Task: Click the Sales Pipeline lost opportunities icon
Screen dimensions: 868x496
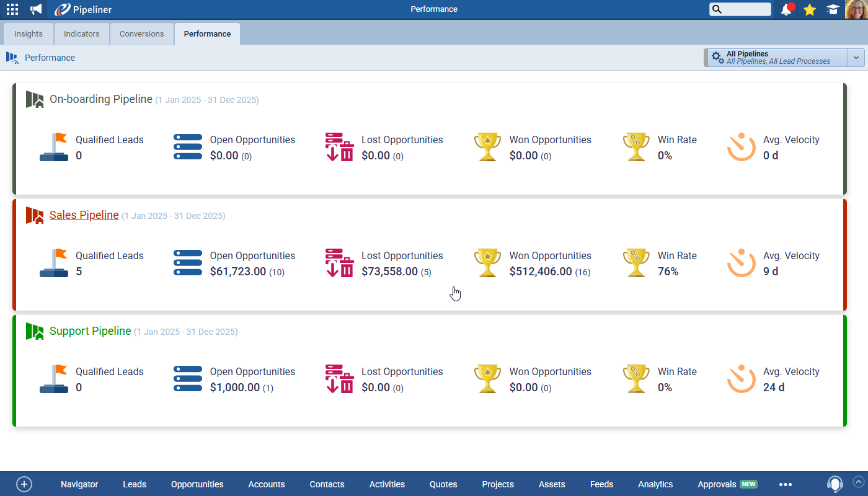Action: 339,263
